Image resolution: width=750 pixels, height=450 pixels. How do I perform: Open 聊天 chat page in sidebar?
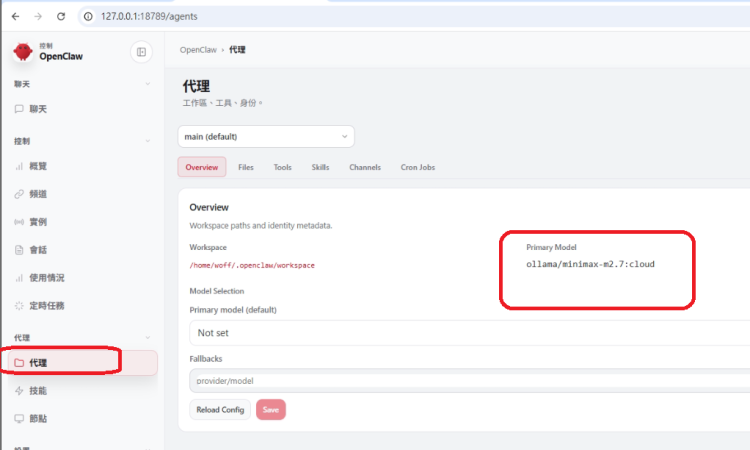coord(38,109)
